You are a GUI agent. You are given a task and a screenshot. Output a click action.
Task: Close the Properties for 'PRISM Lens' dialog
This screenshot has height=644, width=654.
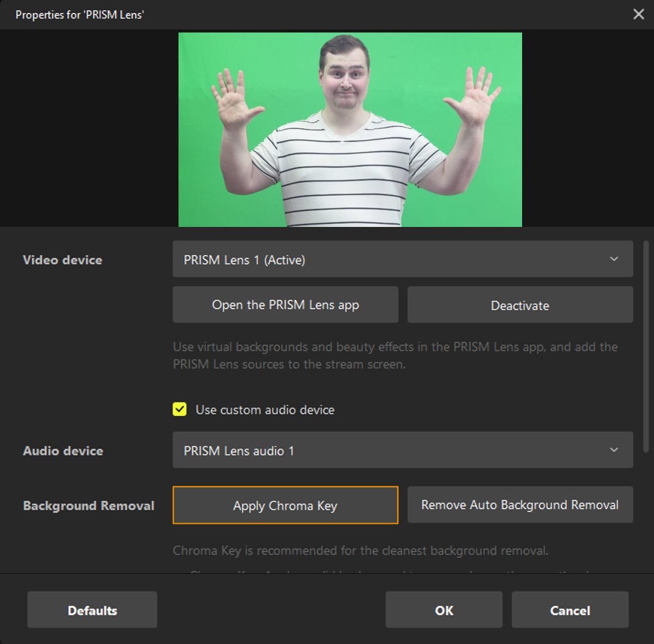(x=639, y=14)
